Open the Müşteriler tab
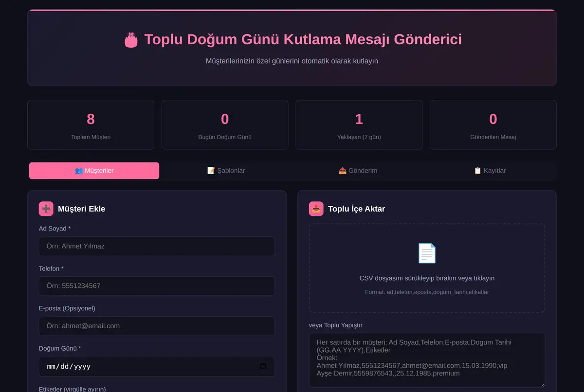Image resolution: width=584 pixels, height=392 pixels. point(94,171)
